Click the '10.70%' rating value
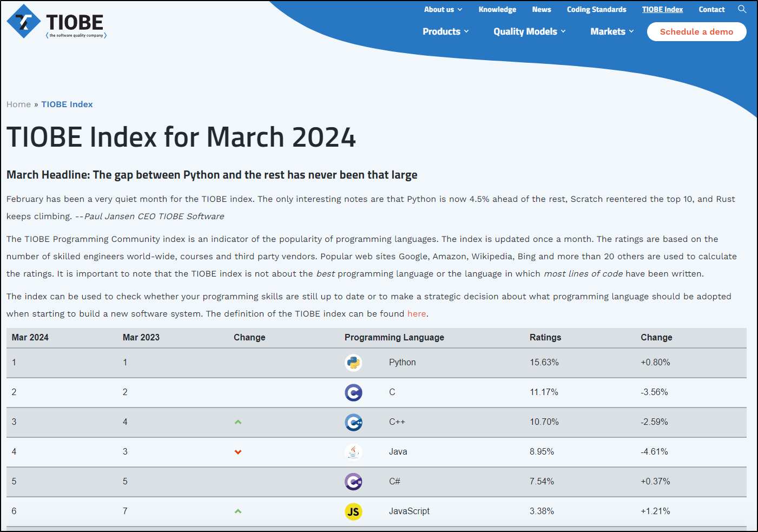The width and height of the screenshot is (758, 532). click(544, 422)
